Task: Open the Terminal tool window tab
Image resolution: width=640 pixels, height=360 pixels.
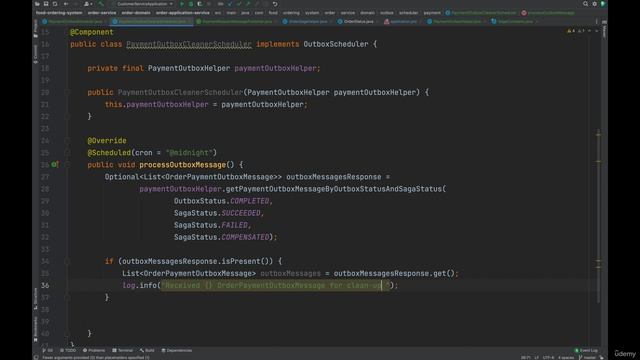Action: click(123, 350)
